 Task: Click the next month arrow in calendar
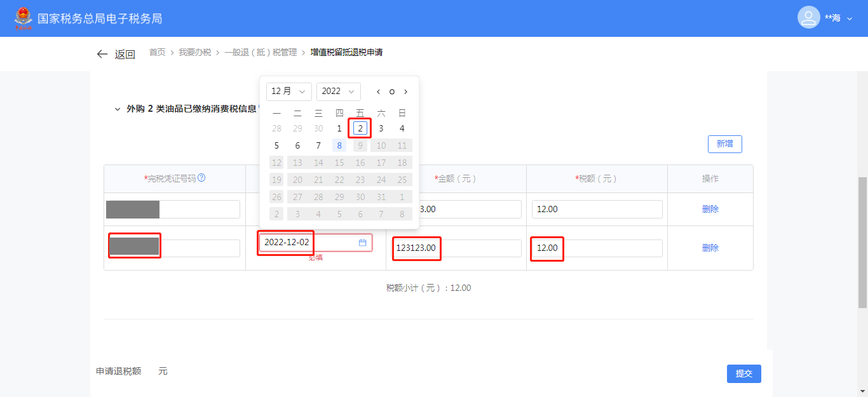pyautogui.click(x=406, y=91)
